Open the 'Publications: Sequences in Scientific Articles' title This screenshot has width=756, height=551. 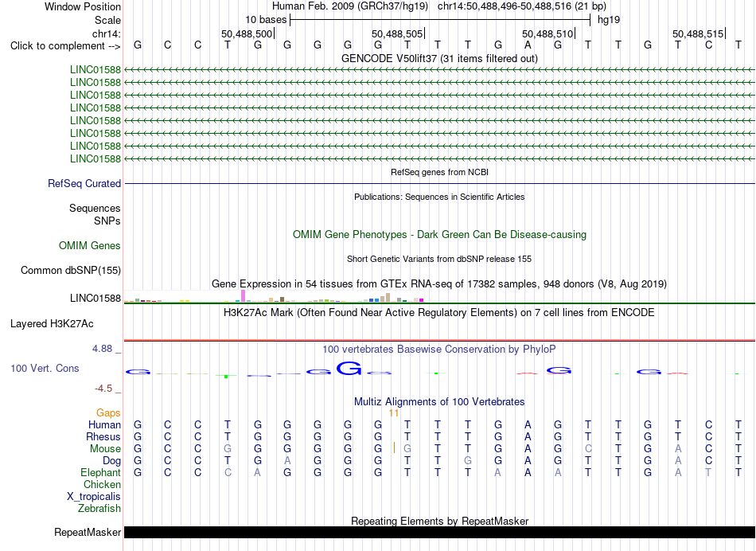(439, 197)
